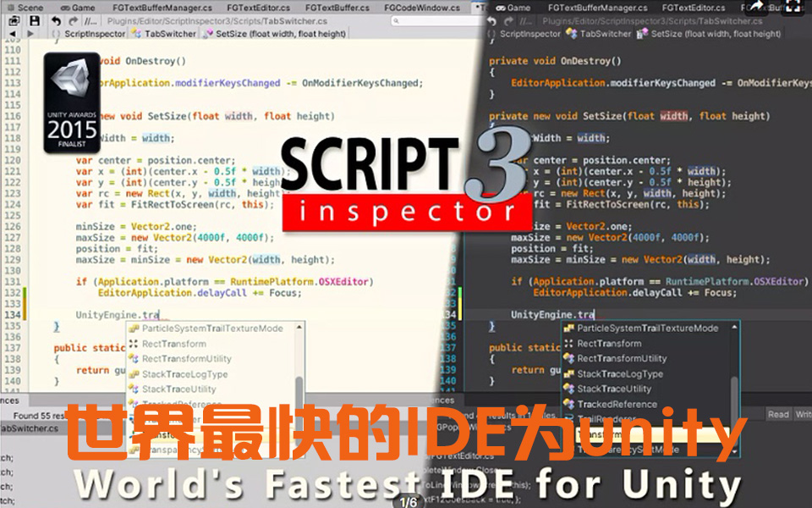Navigate back with the left arrow in light editor
The image size is (812, 508).
[x=13, y=34]
